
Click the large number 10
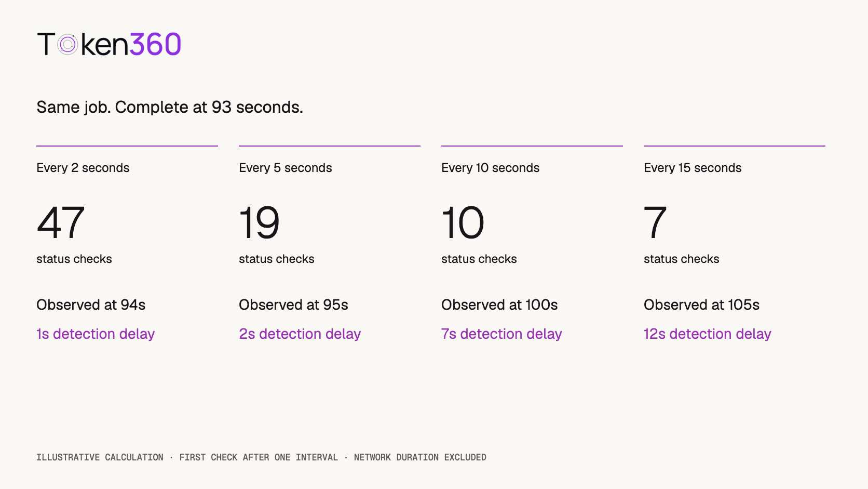463,222
